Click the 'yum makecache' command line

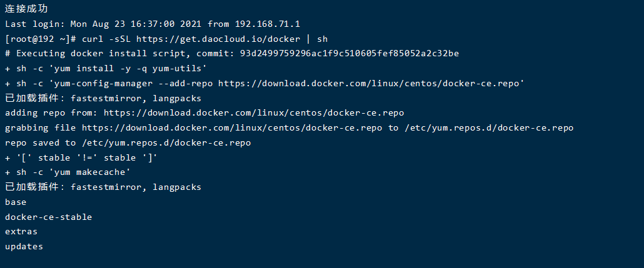(x=68, y=172)
